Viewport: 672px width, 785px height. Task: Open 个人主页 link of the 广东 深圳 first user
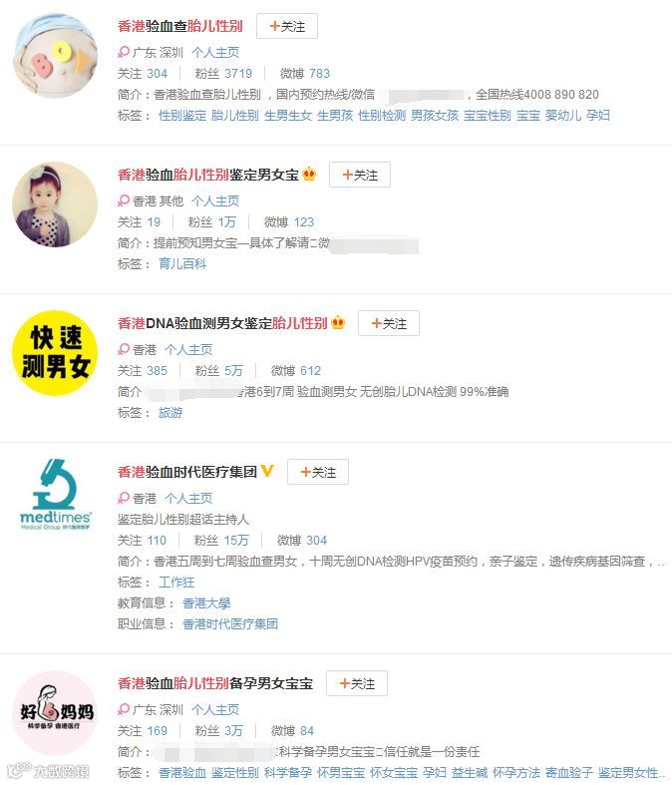[x=215, y=52]
